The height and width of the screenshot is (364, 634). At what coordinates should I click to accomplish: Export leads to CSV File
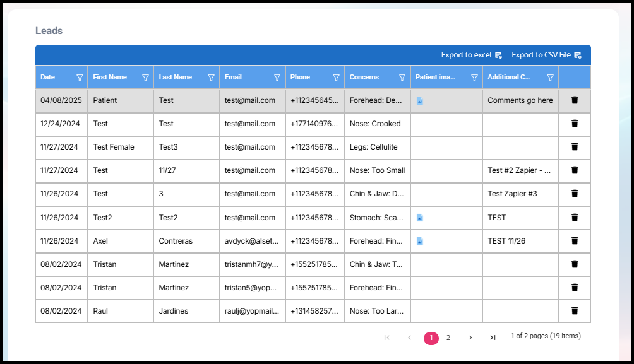[x=547, y=55]
